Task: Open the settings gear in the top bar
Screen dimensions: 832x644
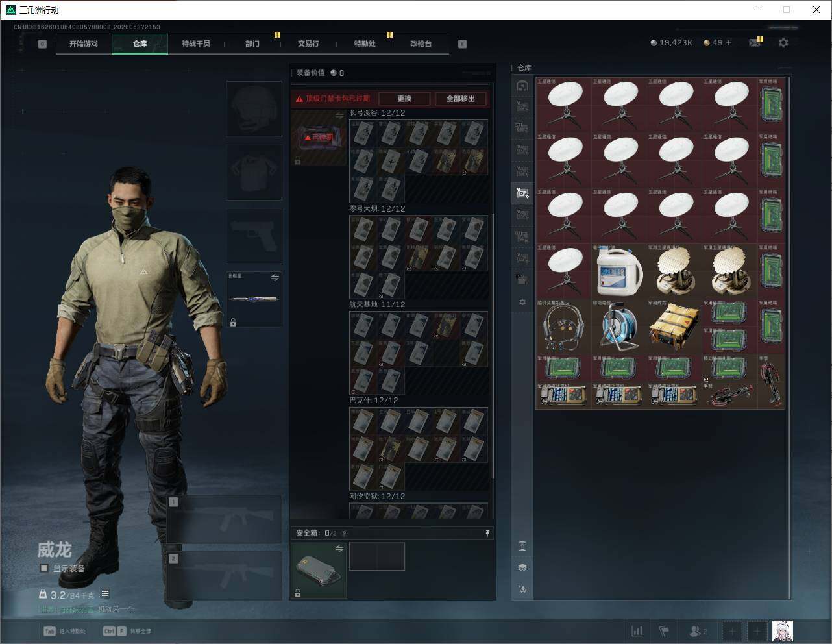Action: [783, 43]
